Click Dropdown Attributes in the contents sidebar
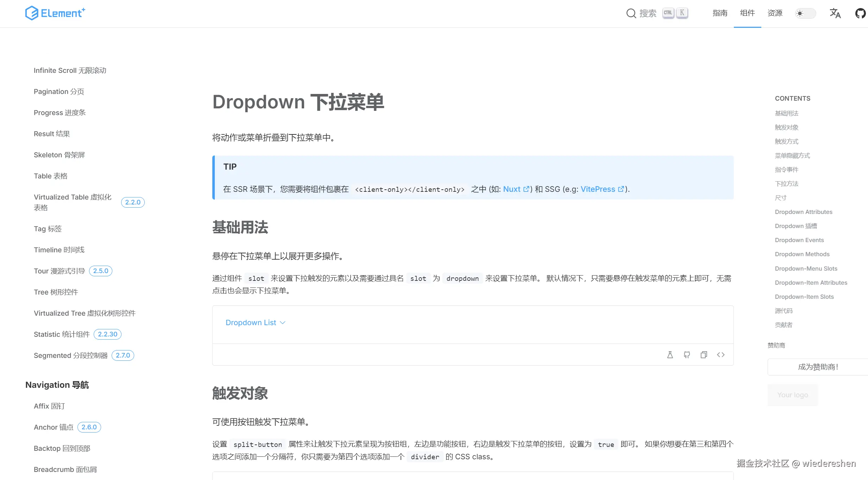Screen dimensions: 868x480 [803, 211]
